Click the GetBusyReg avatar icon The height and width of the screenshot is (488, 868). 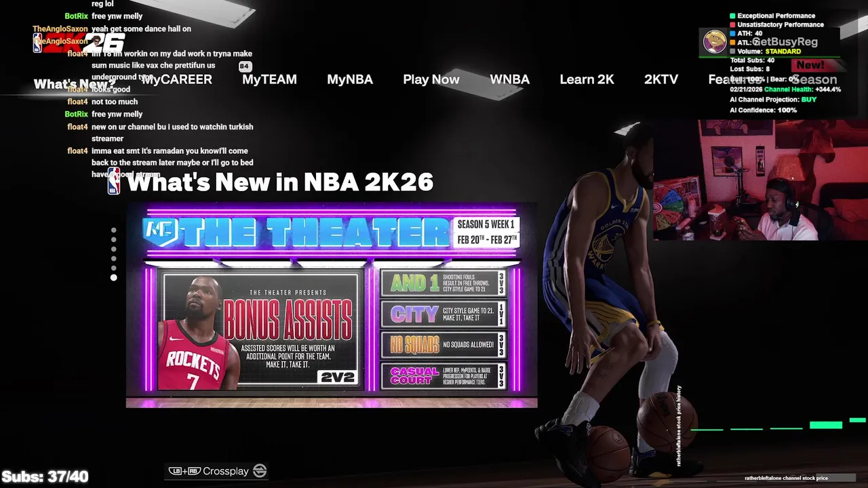715,42
